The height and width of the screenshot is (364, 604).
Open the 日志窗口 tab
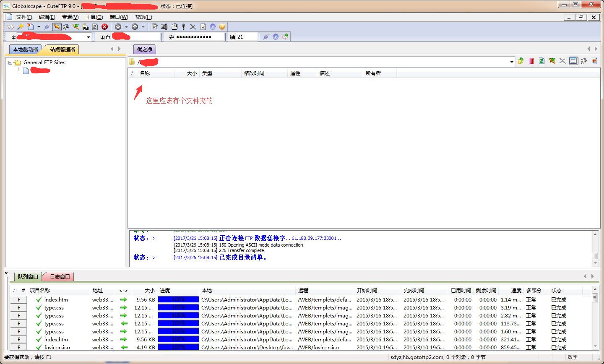[60, 277]
